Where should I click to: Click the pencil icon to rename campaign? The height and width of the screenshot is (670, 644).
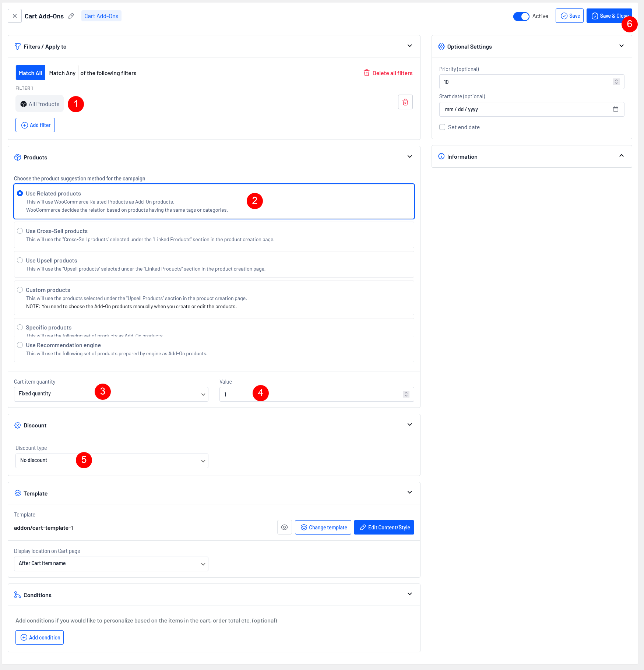point(71,16)
